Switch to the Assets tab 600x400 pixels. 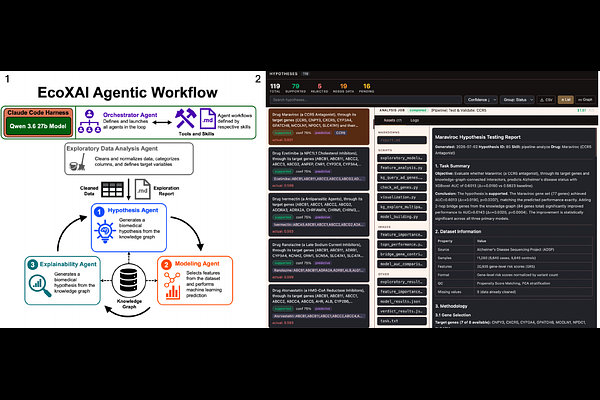tap(393, 120)
